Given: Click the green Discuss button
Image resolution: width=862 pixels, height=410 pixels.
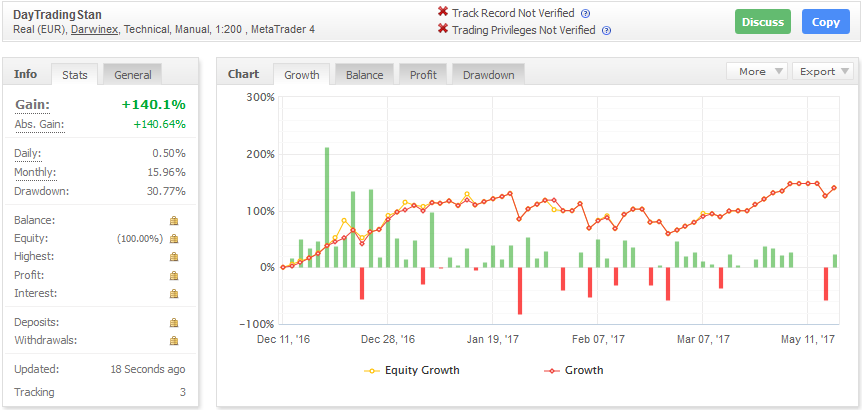Looking at the screenshot, I should pos(763,22).
